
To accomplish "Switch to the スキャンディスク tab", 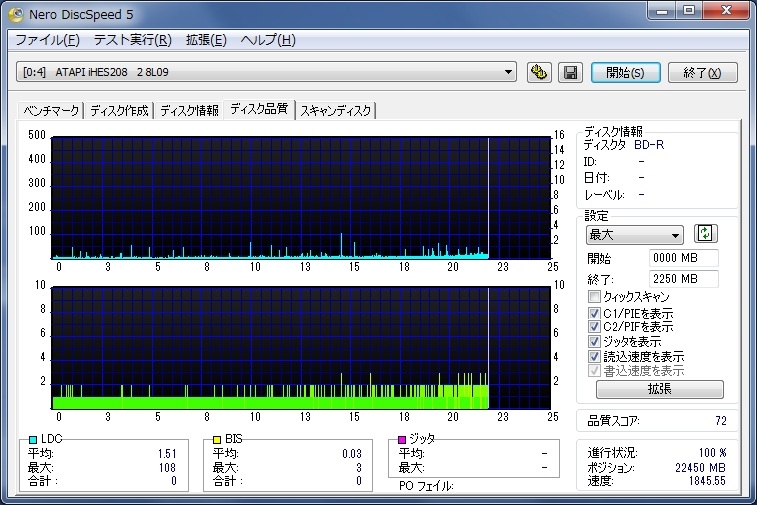I will pos(336,110).
